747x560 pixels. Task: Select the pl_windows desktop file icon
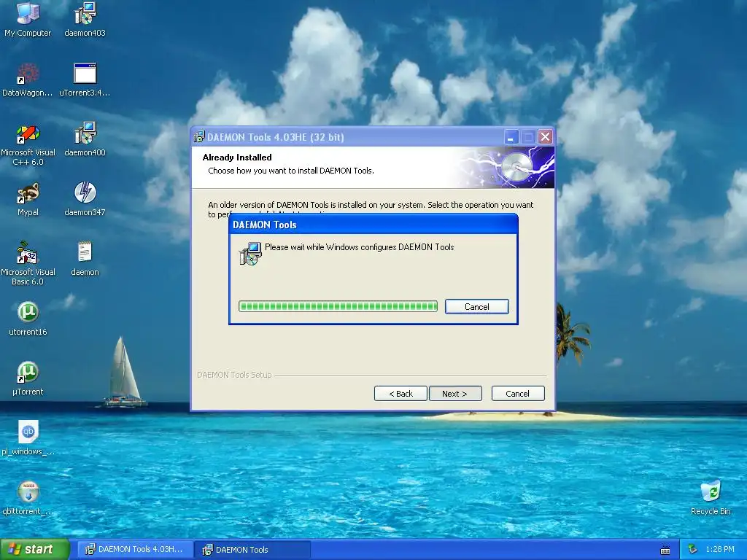coord(28,438)
